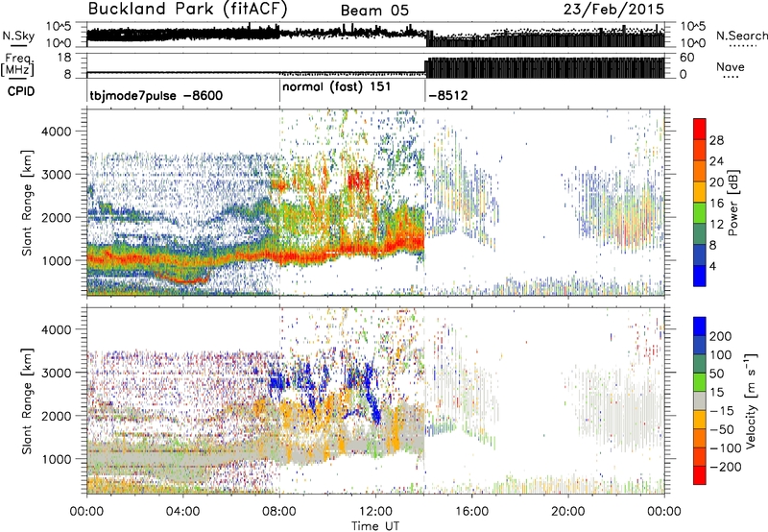The width and height of the screenshot is (768, 532).
Task: Click the red high-power patch near 3000 km
Action: tap(360, 180)
